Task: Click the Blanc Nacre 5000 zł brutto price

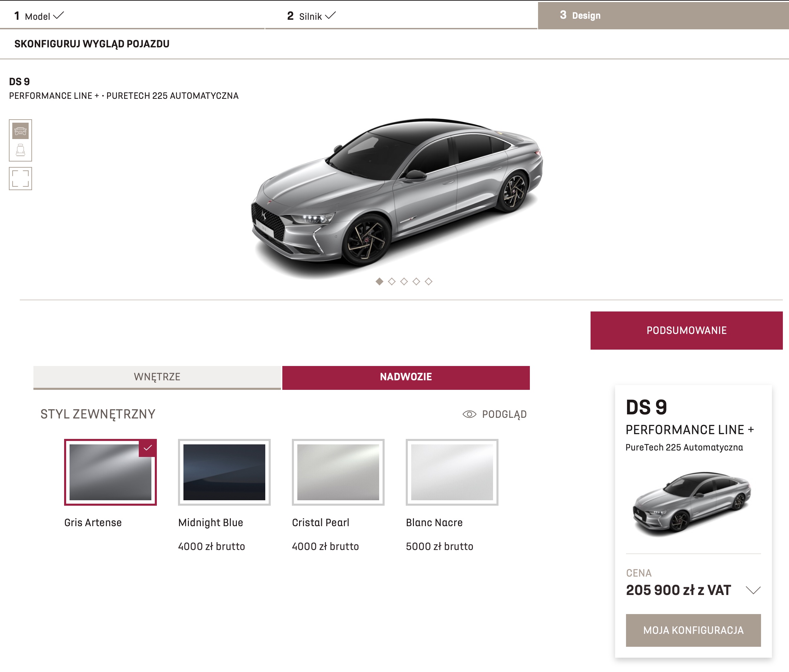Action: point(440,547)
